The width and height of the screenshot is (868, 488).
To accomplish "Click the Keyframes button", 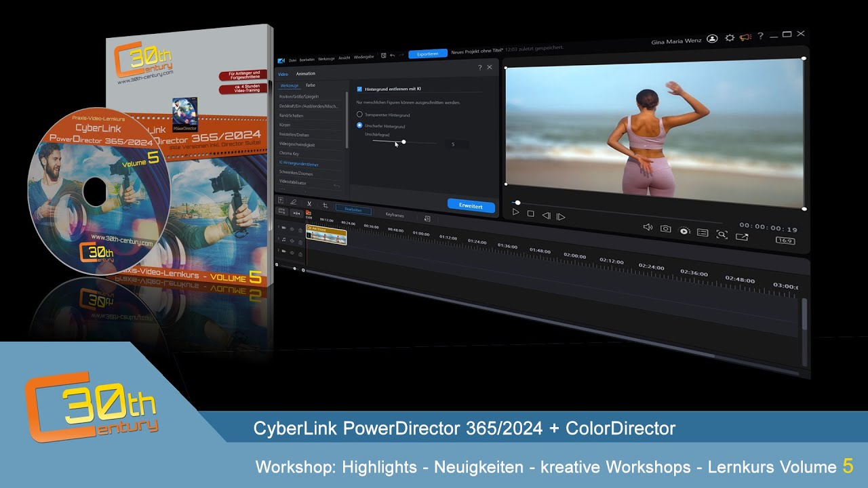I will click(395, 215).
